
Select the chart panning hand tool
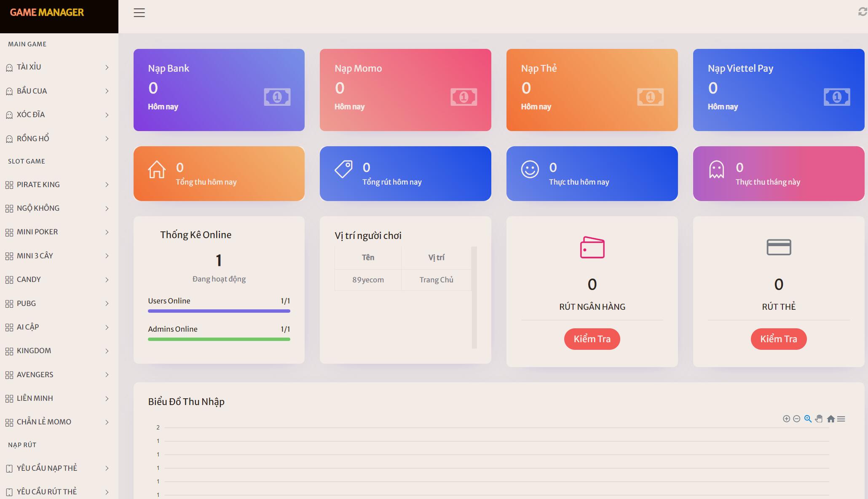click(x=819, y=419)
